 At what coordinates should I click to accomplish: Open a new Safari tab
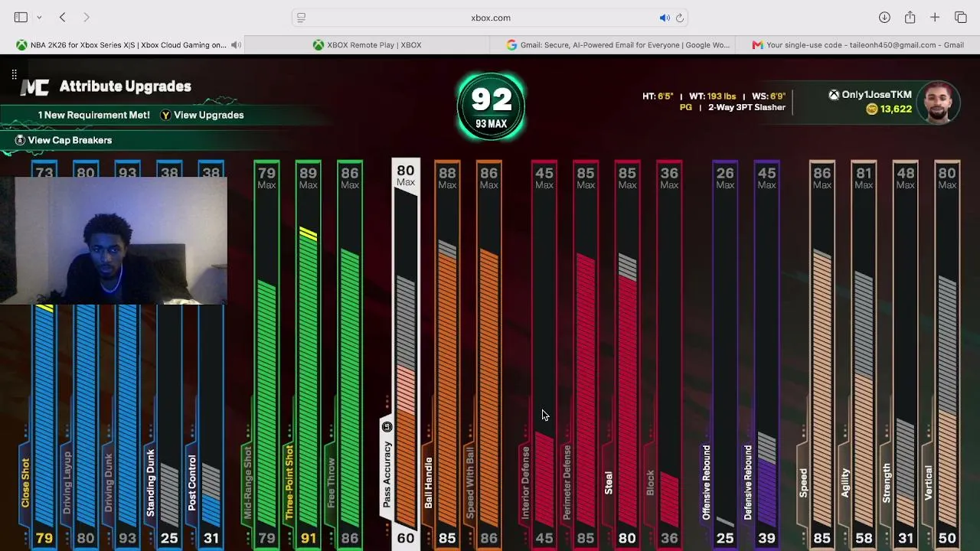point(935,18)
